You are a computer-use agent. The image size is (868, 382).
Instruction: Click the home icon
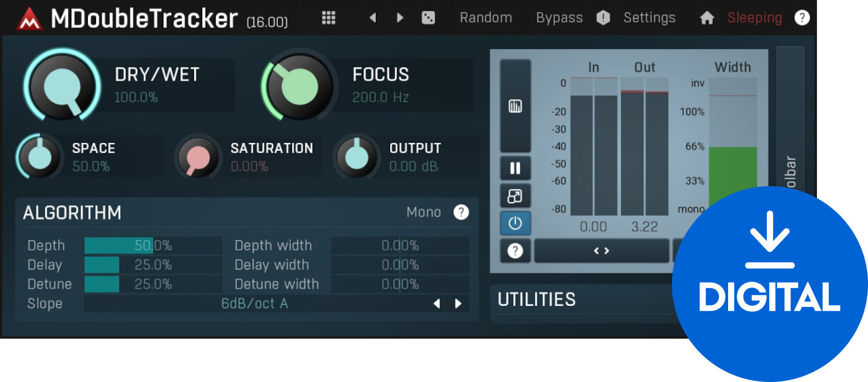(x=707, y=18)
